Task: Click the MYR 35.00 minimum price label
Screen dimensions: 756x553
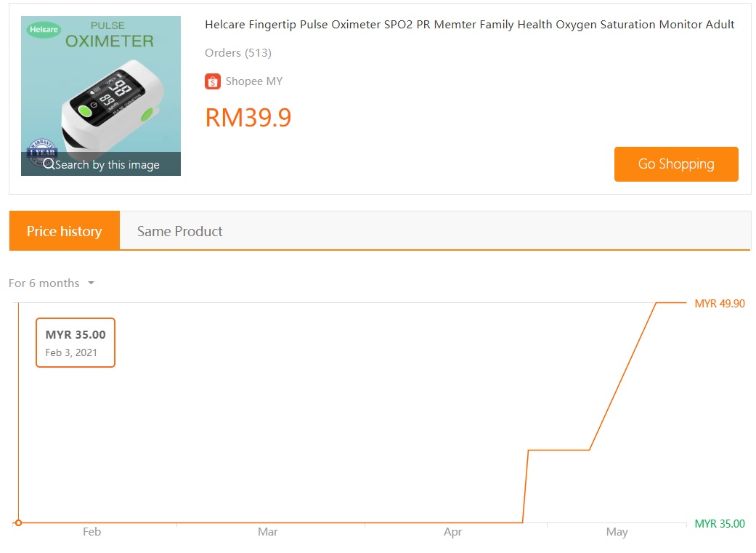Action: pyautogui.click(x=720, y=523)
